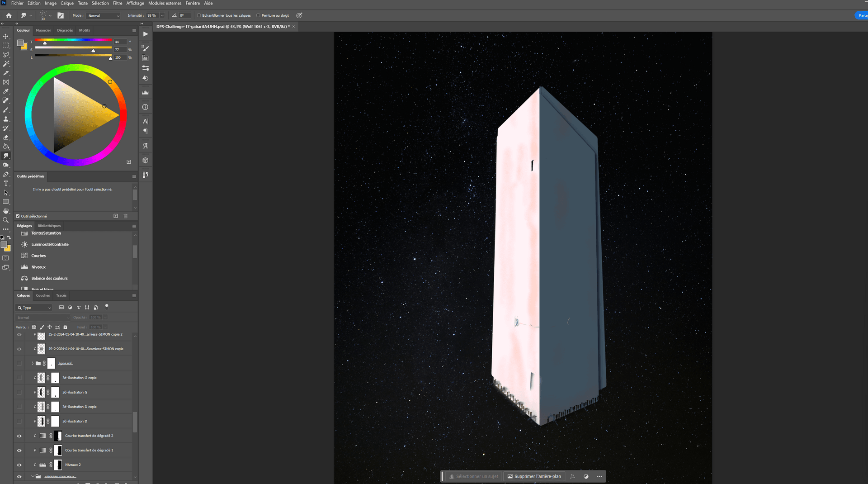The image size is (868, 484).
Task: Select the Type tool
Action: tap(6, 183)
